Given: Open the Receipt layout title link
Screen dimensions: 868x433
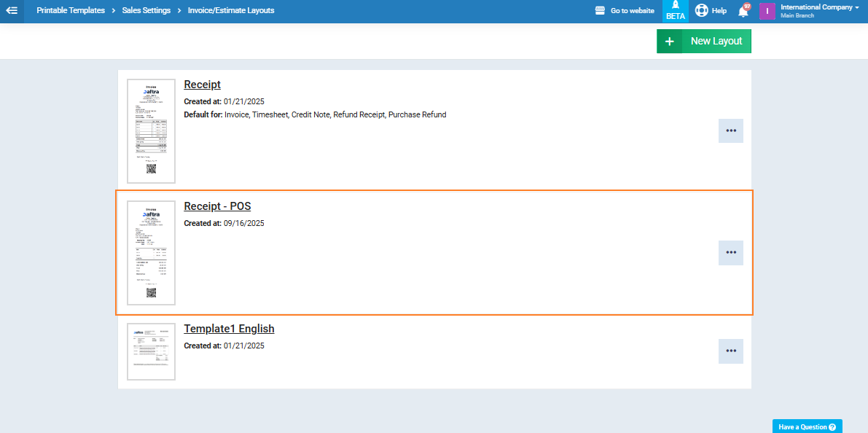Looking at the screenshot, I should click(x=202, y=85).
